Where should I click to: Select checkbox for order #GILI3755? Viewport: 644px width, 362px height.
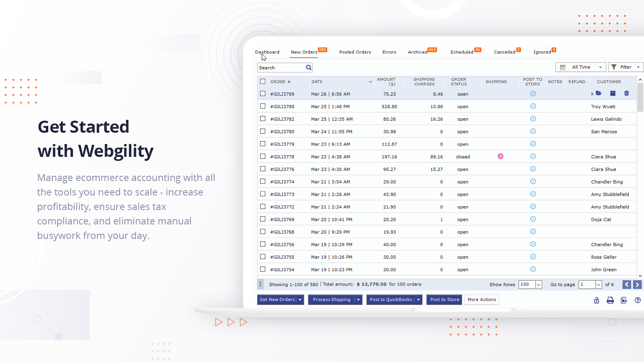pos(263,257)
